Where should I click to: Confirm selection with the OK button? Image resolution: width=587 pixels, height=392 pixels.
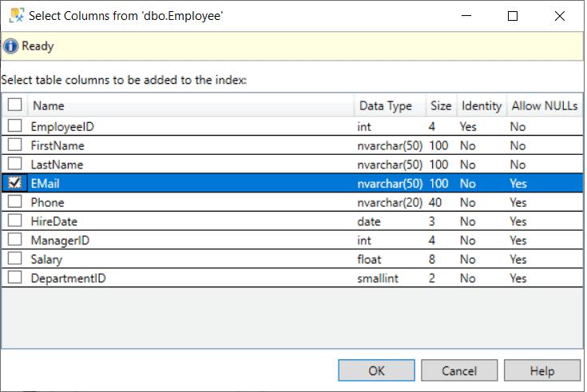pos(376,370)
